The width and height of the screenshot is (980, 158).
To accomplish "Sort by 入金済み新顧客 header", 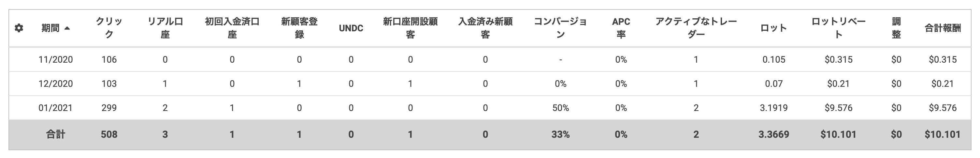I will click(x=485, y=28).
